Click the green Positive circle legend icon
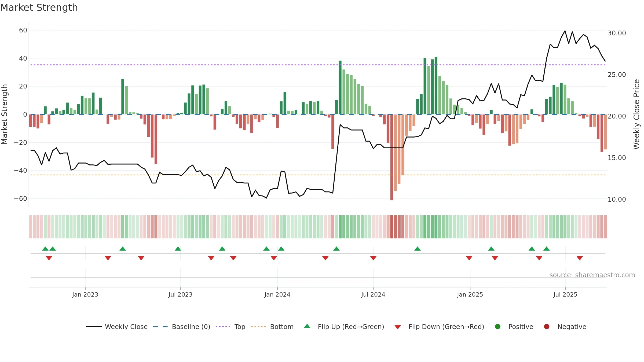 498,327
